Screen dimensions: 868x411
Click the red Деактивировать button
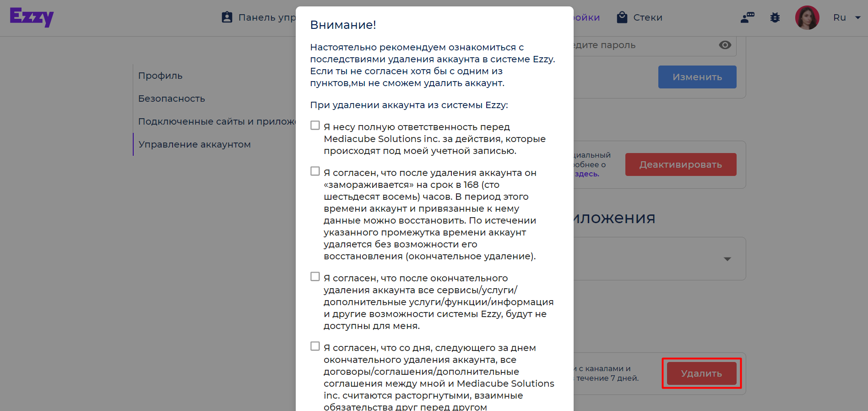click(681, 164)
